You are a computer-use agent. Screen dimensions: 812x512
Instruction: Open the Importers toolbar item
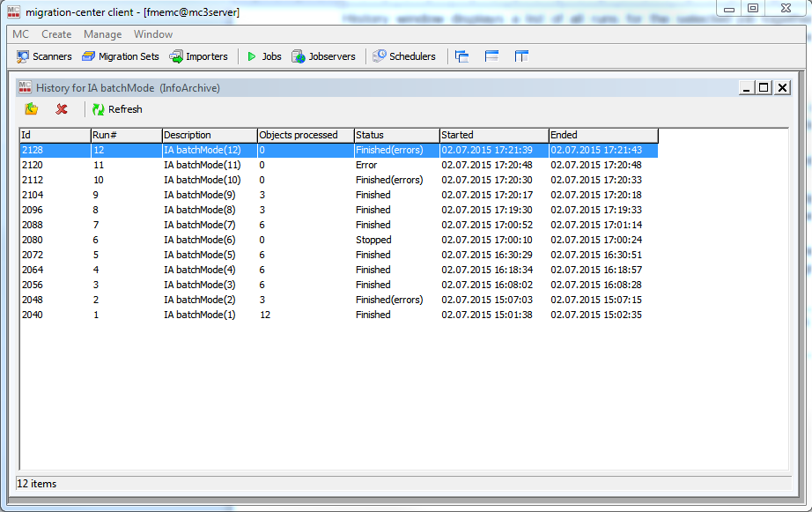tap(198, 56)
